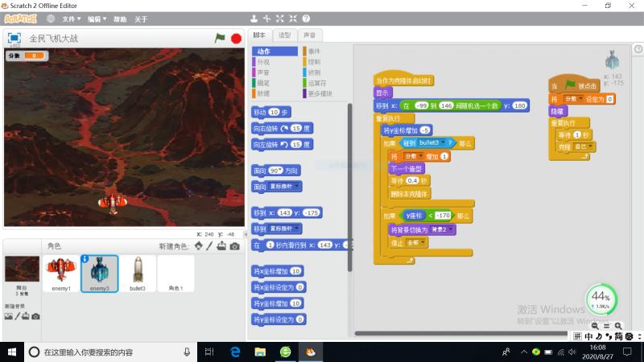This screenshot has height=362, width=644.
Task: Select the 事件 events block category
Action: tap(313, 51)
